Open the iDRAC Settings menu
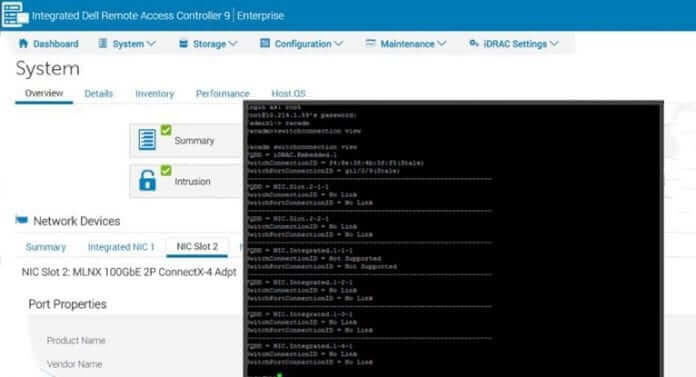 514,44
